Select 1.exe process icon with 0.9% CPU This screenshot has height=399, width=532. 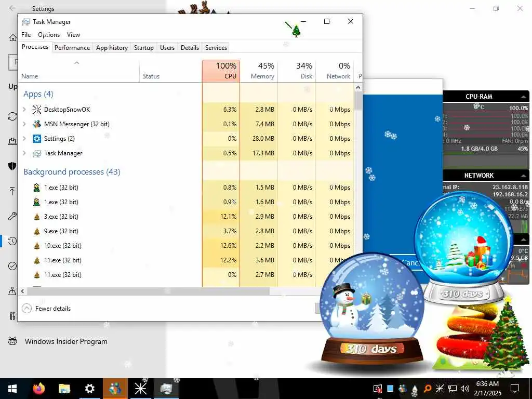pos(37,202)
